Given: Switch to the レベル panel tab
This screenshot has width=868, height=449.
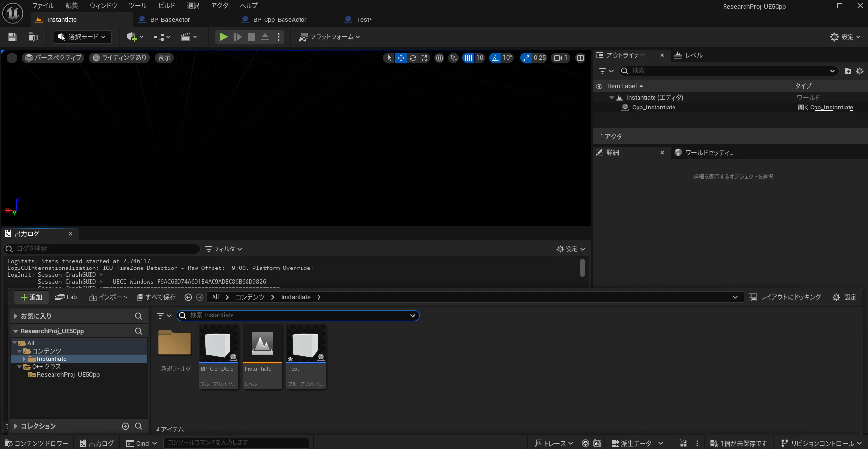Looking at the screenshot, I should (x=689, y=55).
